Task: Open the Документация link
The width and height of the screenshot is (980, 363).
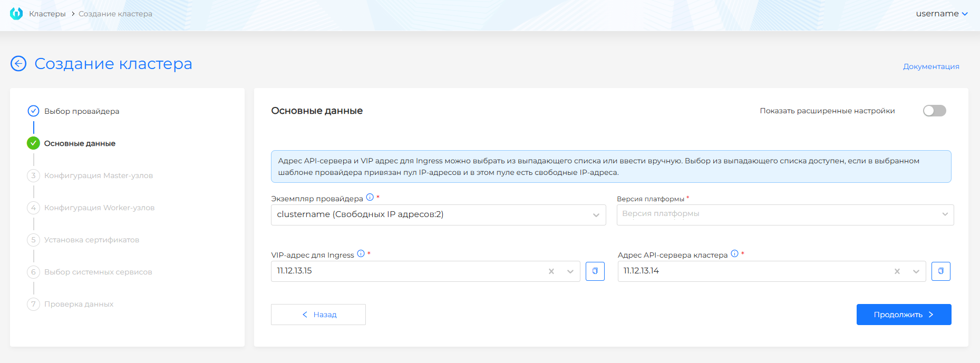Action: click(x=931, y=66)
